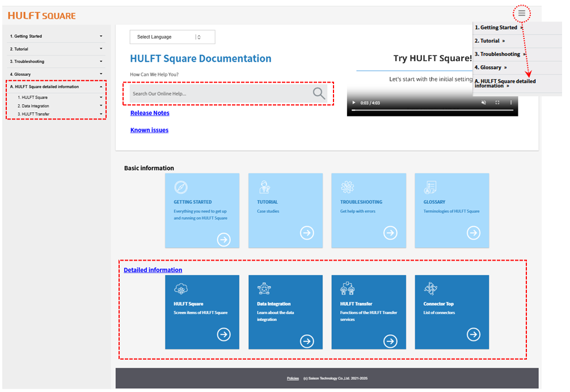Screen dimensions: 570x392
Task: Enter fullscreen for the video
Action: point(497,103)
